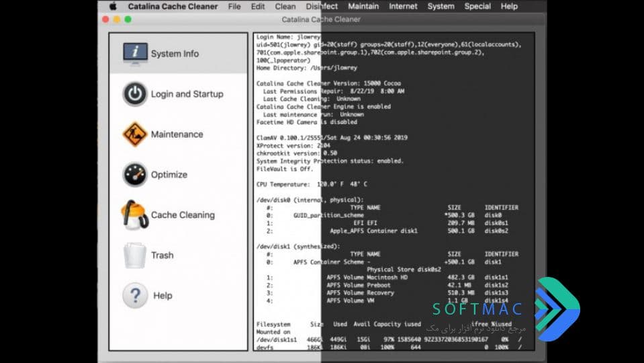Open the Maintain menu
Screen dimensions: 644x363
click(x=363, y=6)
